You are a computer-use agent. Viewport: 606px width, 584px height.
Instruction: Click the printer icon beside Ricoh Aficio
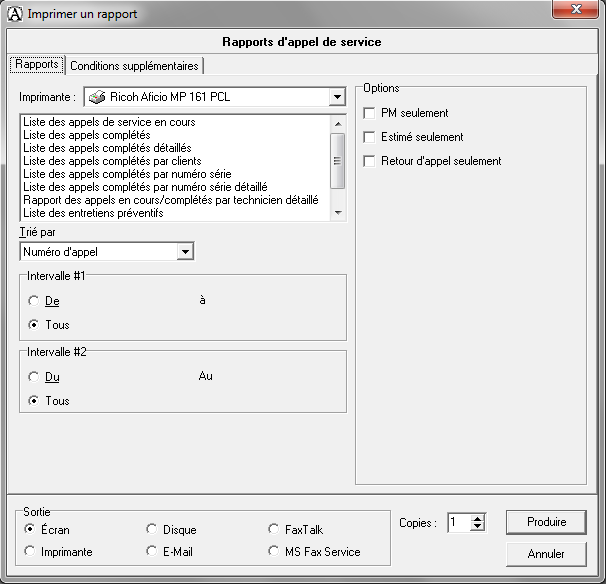tap(97, 97)
